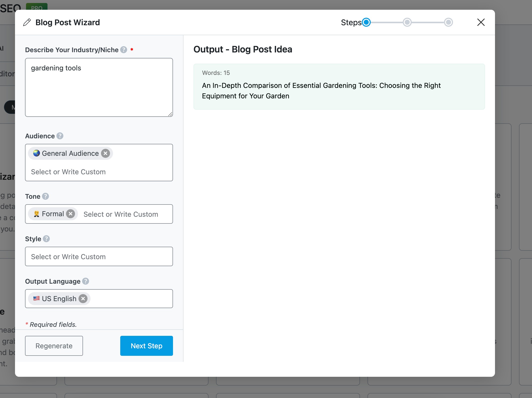This screenshot has height=398, width=532.
Task: Click the Next Step button
Action: [146, 346]
